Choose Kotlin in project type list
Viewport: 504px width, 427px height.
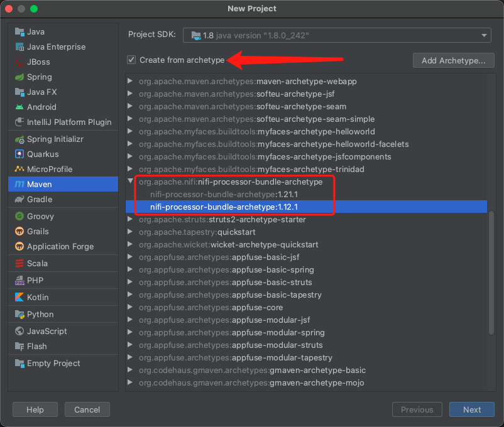[38, 297]
